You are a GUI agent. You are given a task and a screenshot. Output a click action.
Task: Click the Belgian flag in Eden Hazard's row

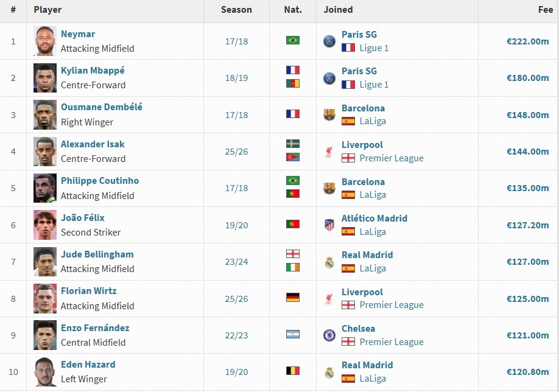point(293,371)
